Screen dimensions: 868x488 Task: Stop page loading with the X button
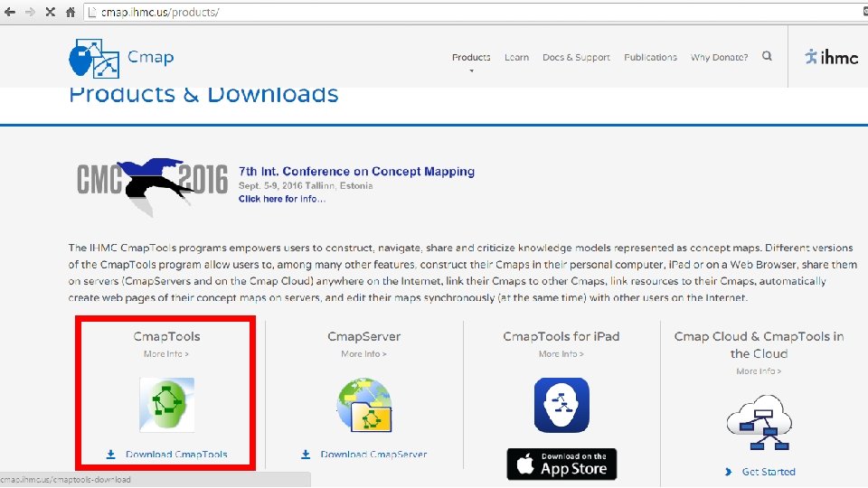point(51,12)
